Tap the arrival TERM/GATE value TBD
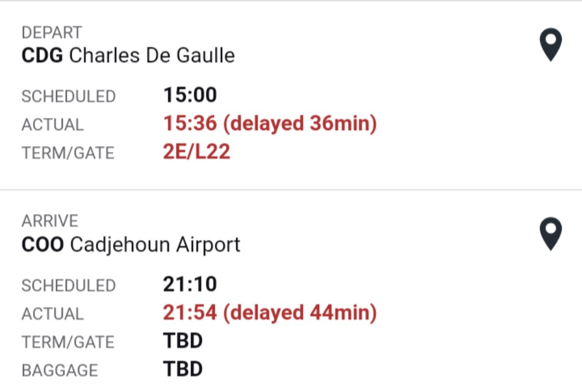The width and height of the screenshot is (582, 392). click(x=182, y=341)
